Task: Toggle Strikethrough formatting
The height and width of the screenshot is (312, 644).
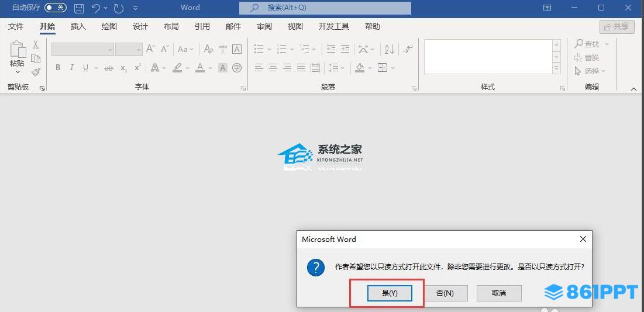Action: pyautogui.click(x=108, y=68)
